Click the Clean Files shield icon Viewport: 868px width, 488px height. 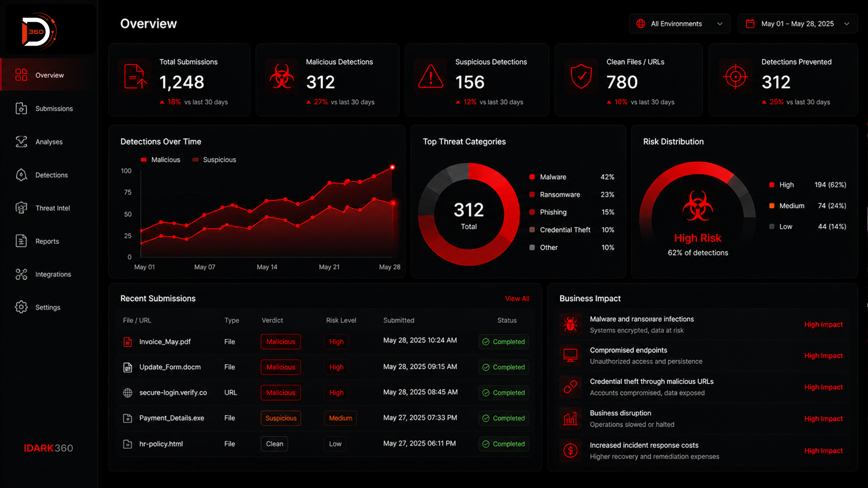pos(581,76)
